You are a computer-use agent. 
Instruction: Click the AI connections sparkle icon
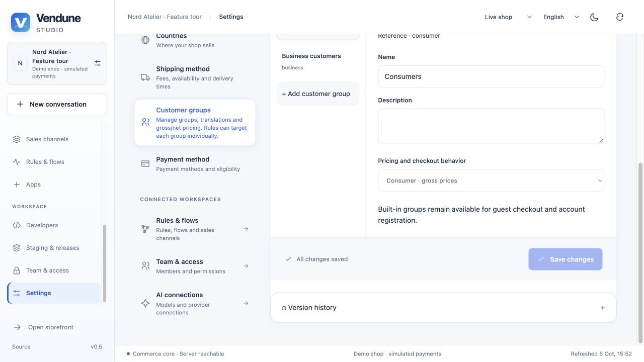145,303
